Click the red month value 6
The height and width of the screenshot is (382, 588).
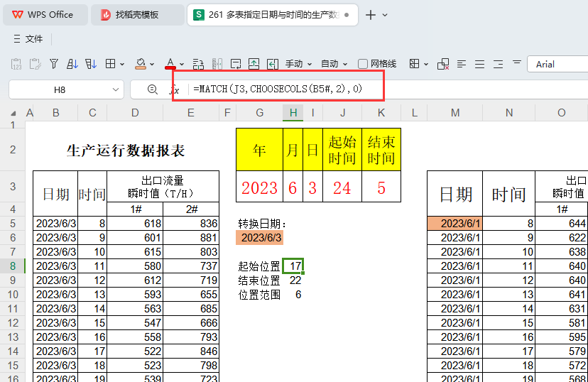pyautogui.click(x=293, y=187)
